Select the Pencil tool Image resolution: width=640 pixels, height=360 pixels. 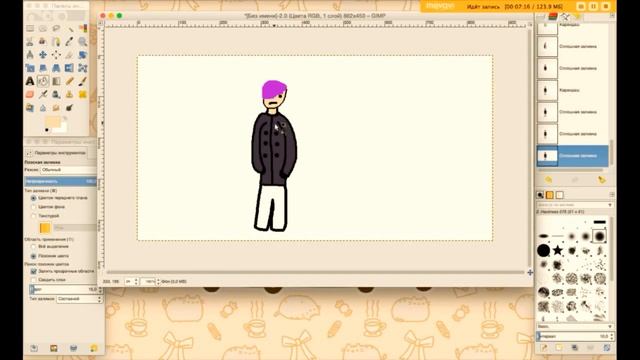[x=69, y=81]
